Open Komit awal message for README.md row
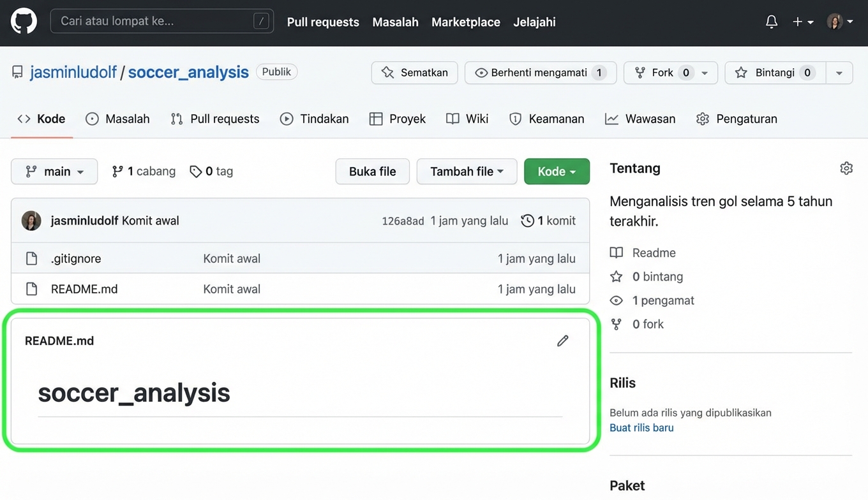This screenshot has height=500, width=868. (x=232, y=289)
